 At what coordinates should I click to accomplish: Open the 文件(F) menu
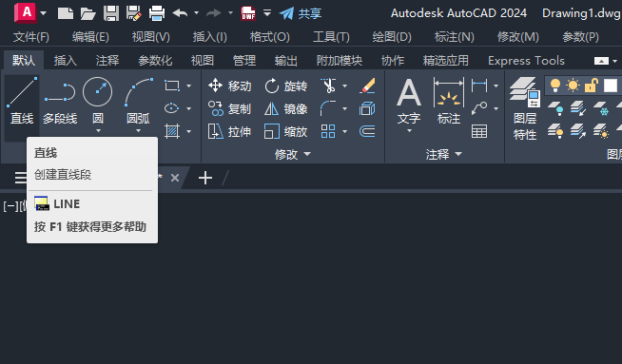click(x=31, y=37)
